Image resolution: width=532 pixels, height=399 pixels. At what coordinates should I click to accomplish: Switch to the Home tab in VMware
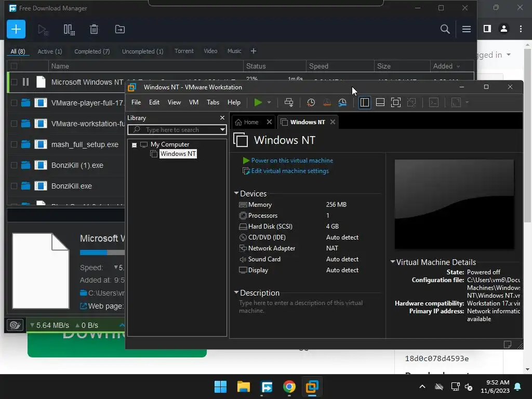click(x=251, y=122)
